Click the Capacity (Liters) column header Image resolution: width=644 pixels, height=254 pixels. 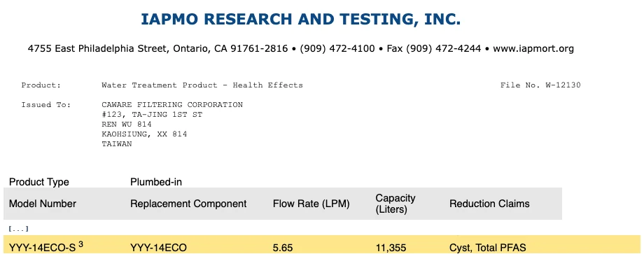(395, 204)
